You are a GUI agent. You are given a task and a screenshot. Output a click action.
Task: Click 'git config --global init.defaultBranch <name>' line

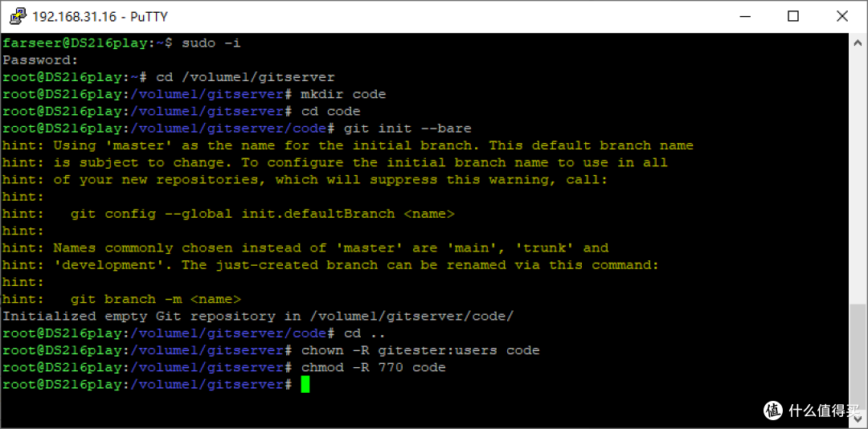coord(228,214)
